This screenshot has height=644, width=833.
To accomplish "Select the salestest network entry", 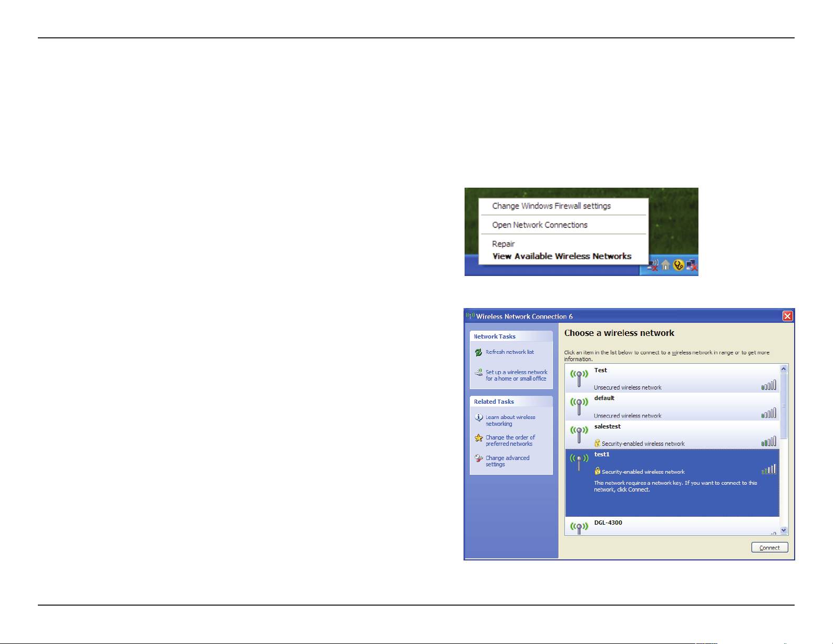I will (672, 435).
